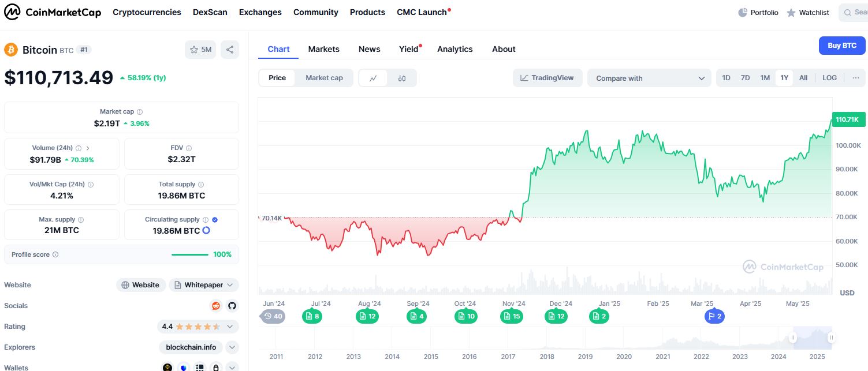Expand the Wallets chevron dropdown

pos(232,368)
